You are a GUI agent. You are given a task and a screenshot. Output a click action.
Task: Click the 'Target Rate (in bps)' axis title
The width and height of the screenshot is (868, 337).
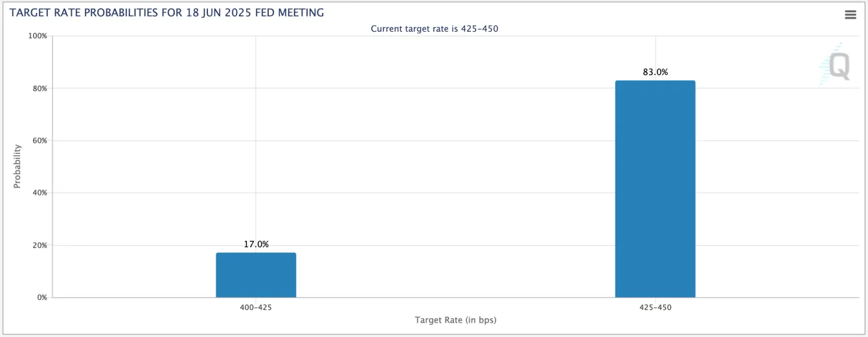[x=455, y=320]
